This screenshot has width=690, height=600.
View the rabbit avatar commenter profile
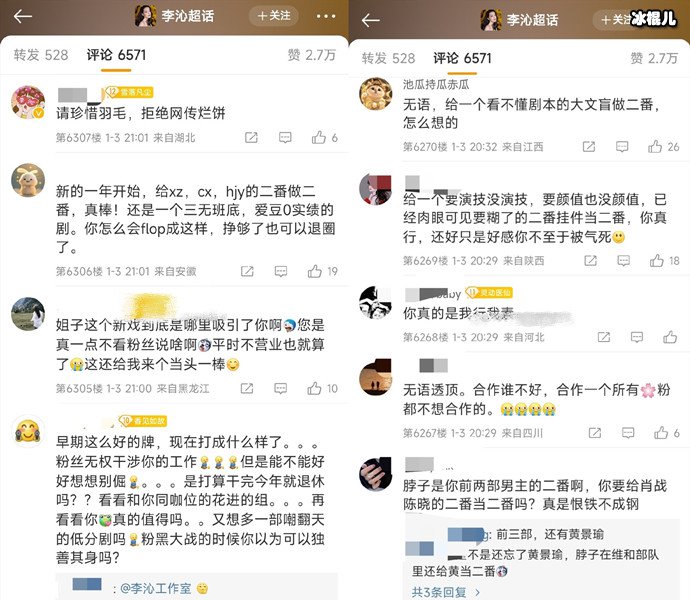[x=28, y=180]
